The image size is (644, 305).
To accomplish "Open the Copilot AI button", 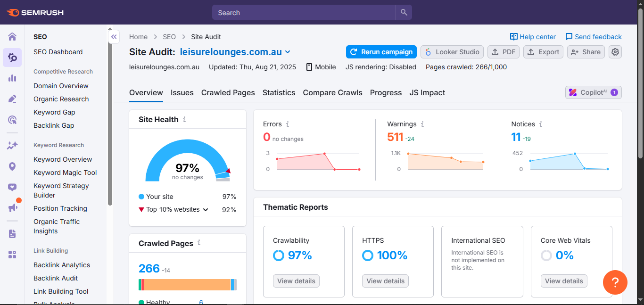I will pos(594,92).
